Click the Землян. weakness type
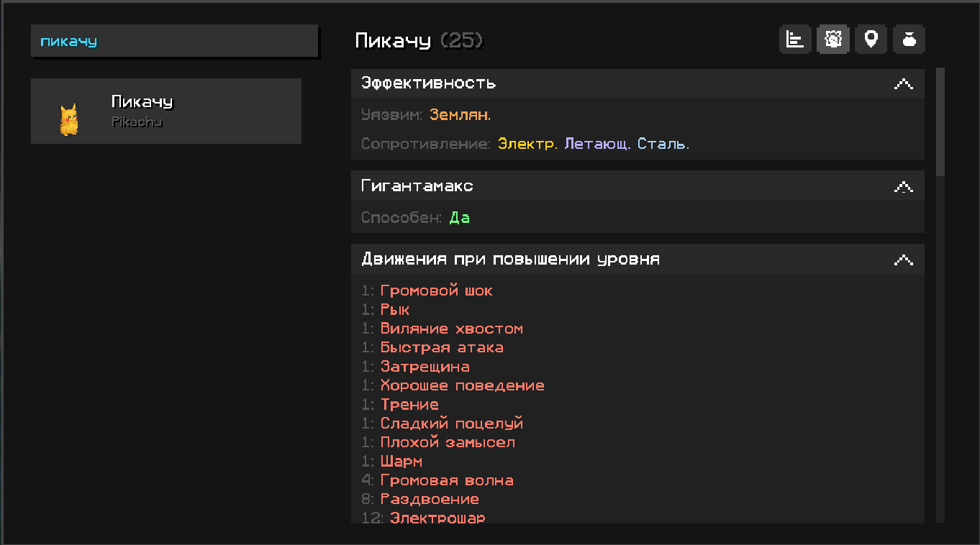This screenshot has width=980, height=545. coord(460,114)
